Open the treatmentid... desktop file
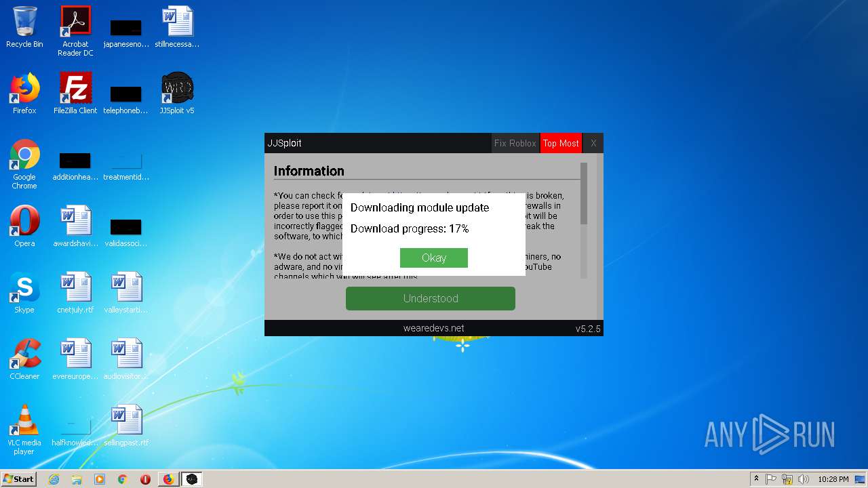This screenshot has height=488, width=868. 126,167
